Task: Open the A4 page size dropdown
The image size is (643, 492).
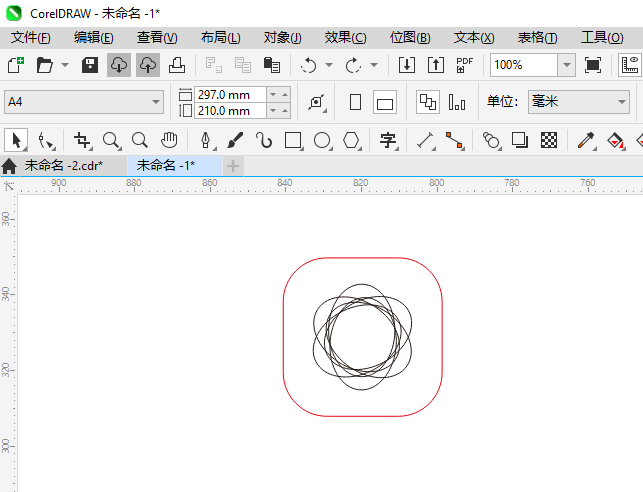Action: [x=84, y=102]
